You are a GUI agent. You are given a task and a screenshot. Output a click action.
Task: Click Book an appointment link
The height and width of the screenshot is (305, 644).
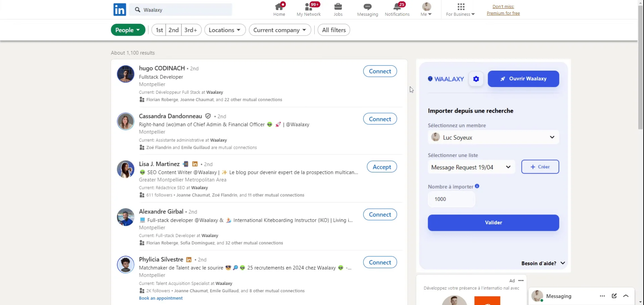[161, 298]
